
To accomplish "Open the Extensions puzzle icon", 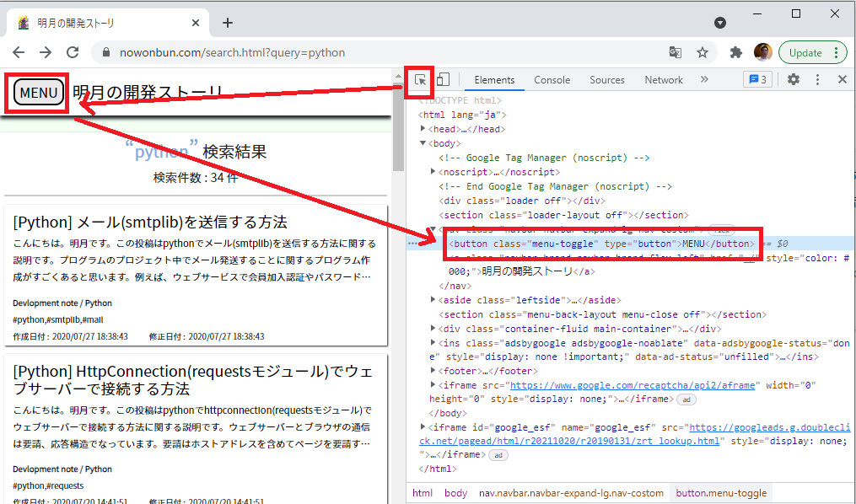I will [736, 52].
